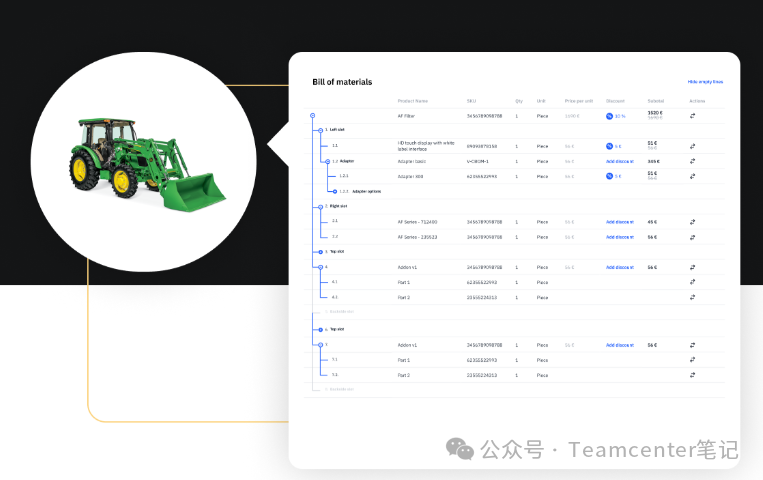The image size is (763, 480).
Task: Click discount icon for HD touch display row
Action: [x=609, y=146]
